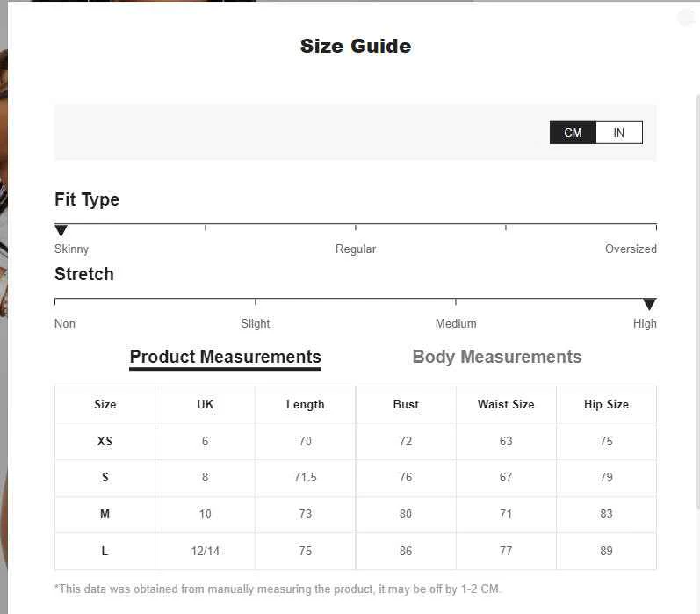Click the popup's vertical scrollbar
The height and width of the screenshot is (614, 700).
tap(697, 301)
